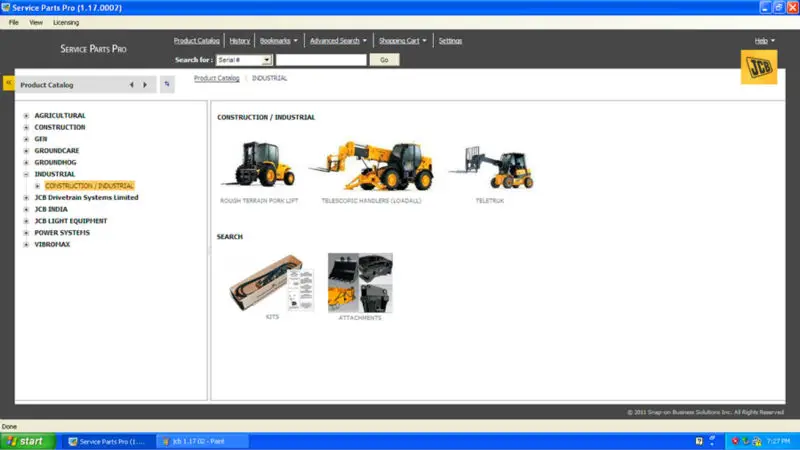Viewport: 800px width, 450px height.
Task: Select GROUNDCARE in the tree
Action: [57, 151]
